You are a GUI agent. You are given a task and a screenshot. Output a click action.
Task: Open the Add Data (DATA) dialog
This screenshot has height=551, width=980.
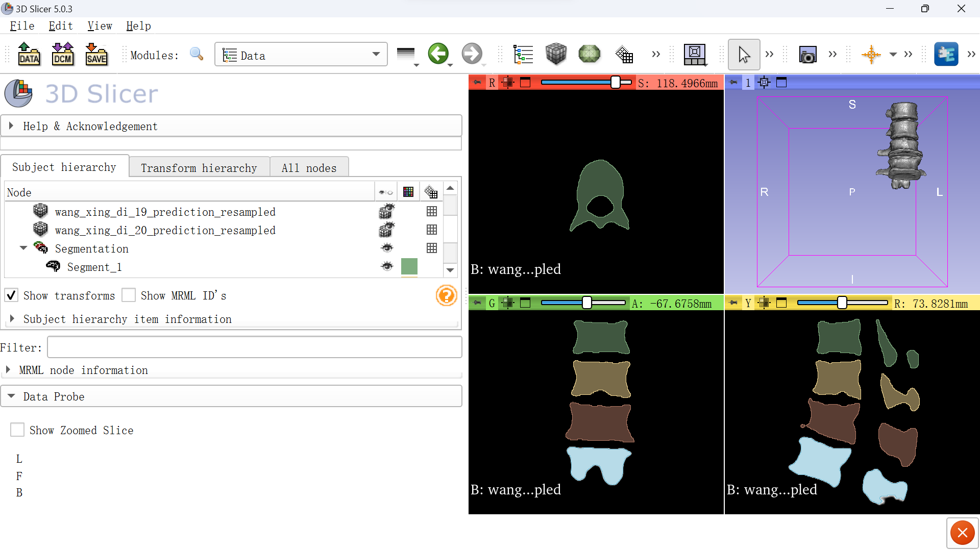[x=29, y=54]
